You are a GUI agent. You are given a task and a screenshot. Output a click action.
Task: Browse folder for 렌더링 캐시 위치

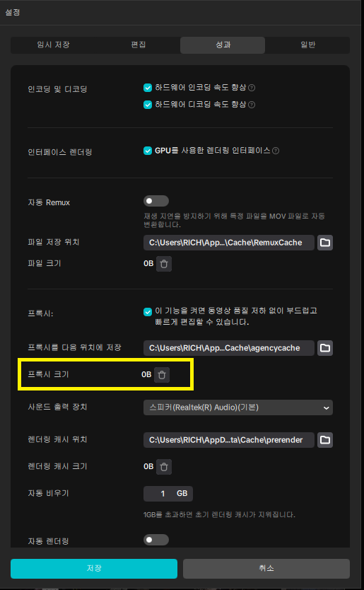point(325,440)
